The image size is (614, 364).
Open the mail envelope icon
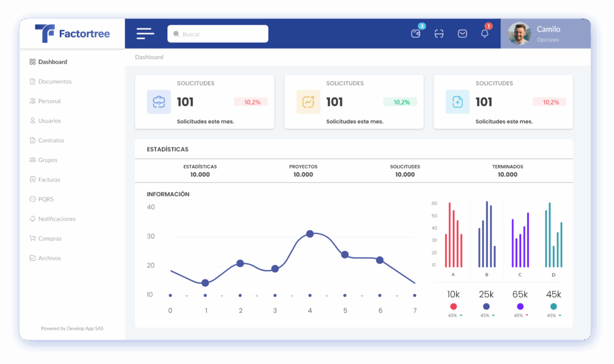(x=462, y=34)
